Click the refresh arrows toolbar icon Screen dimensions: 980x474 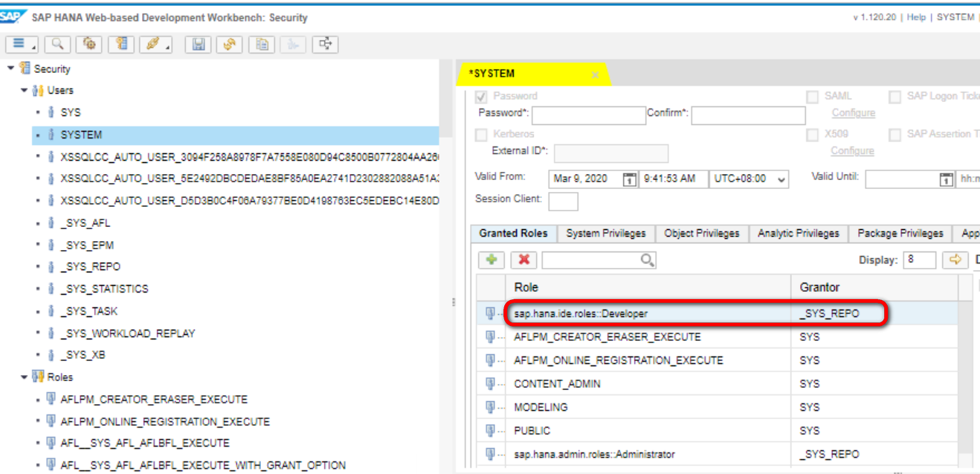(230, 44)
